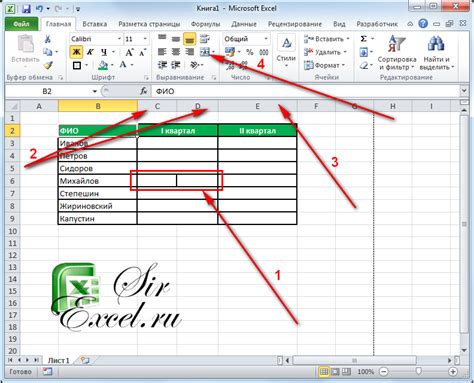Click the insert function fx icon

point(144,91)
